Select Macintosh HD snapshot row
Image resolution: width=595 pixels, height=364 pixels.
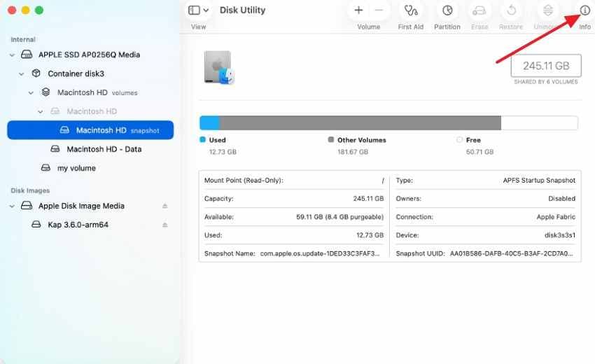click(x=90, y=130)
